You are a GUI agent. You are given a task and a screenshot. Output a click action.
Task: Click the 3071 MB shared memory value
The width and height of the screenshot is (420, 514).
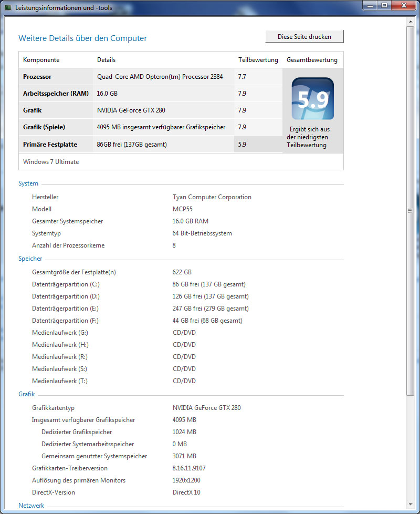pyautogui.click(x=184, y=456)
